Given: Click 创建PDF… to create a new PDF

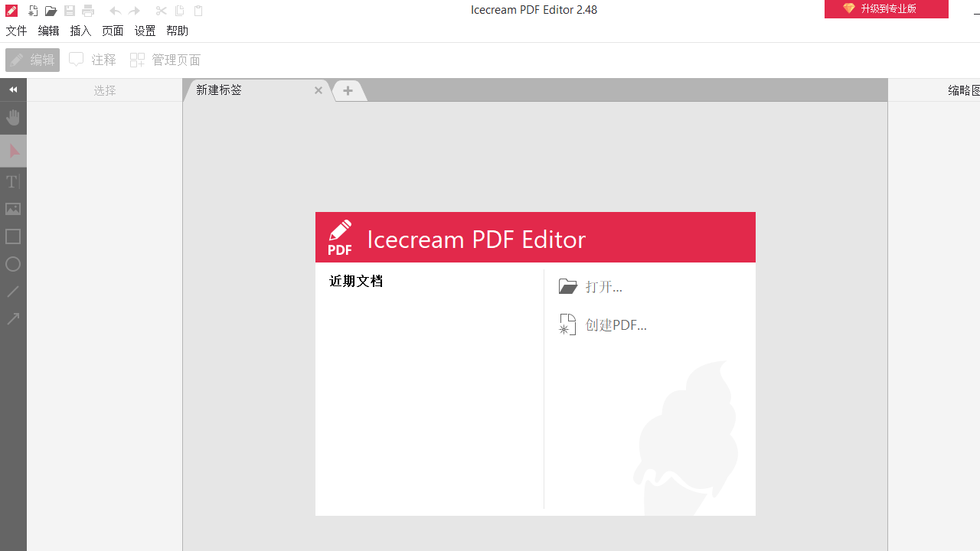Looking at the screenshot, I should [x=616, y=324].
